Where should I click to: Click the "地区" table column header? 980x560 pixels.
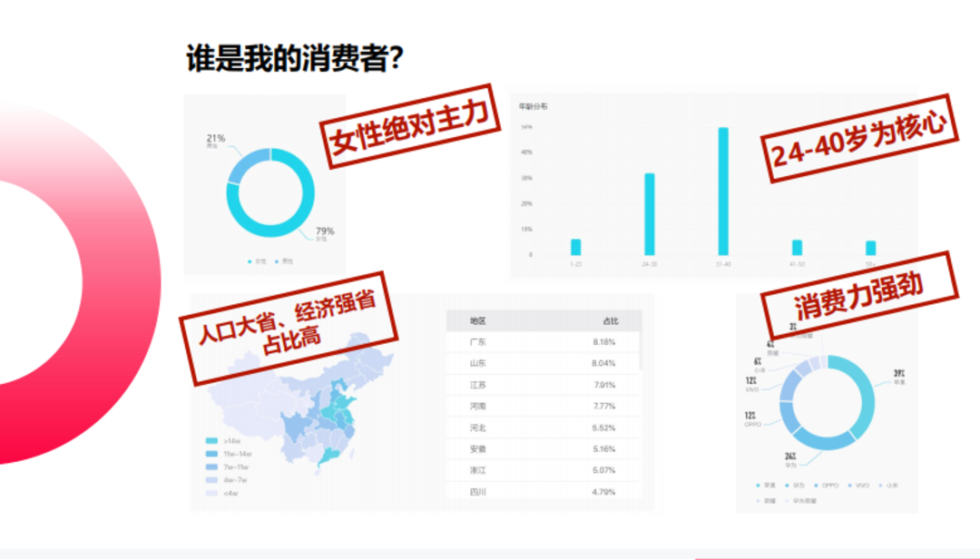(478, 320)
